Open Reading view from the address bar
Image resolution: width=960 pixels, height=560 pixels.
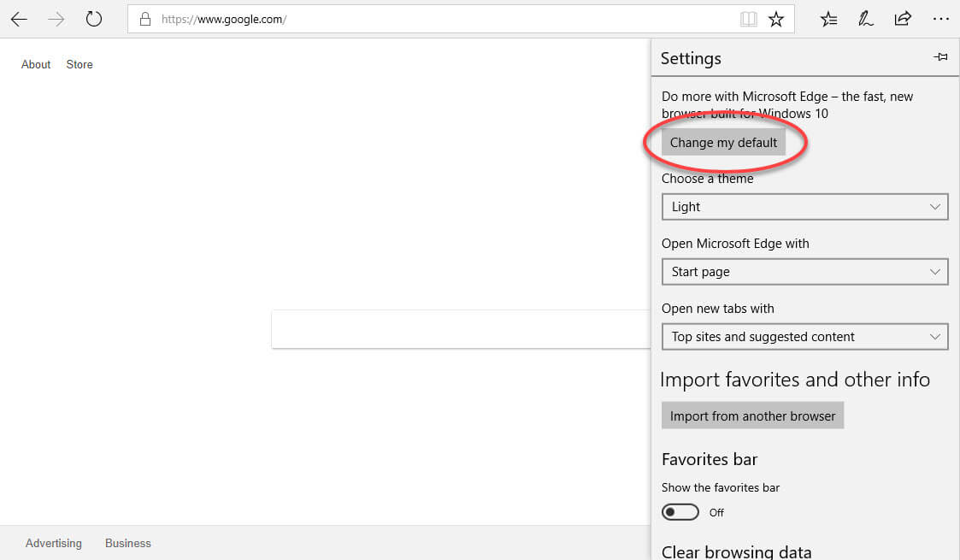[x=748, y=20]
